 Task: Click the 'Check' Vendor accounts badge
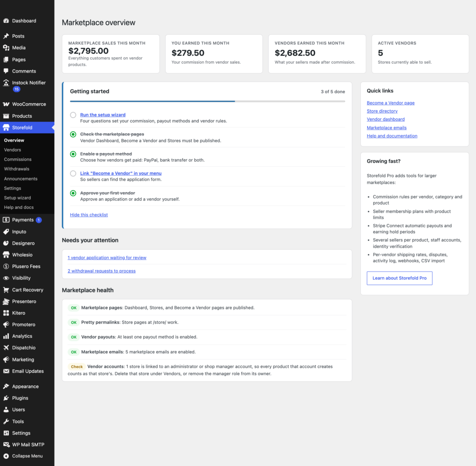[x=77, y=366]
